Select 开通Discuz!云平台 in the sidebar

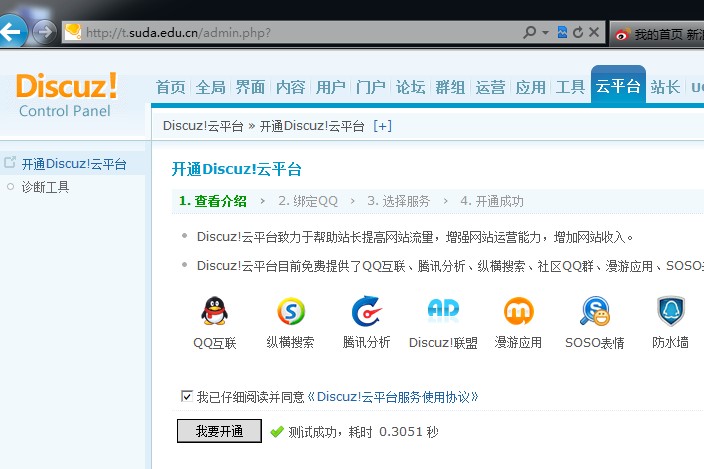(74, 164)
